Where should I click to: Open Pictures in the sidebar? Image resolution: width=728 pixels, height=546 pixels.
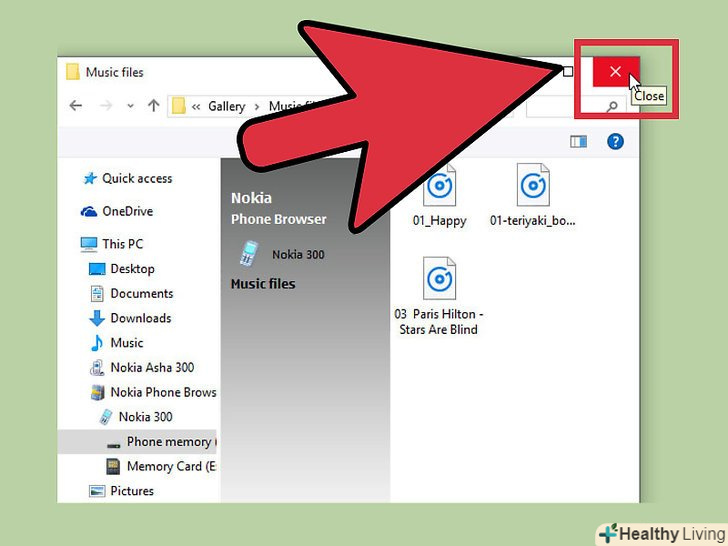132,491
